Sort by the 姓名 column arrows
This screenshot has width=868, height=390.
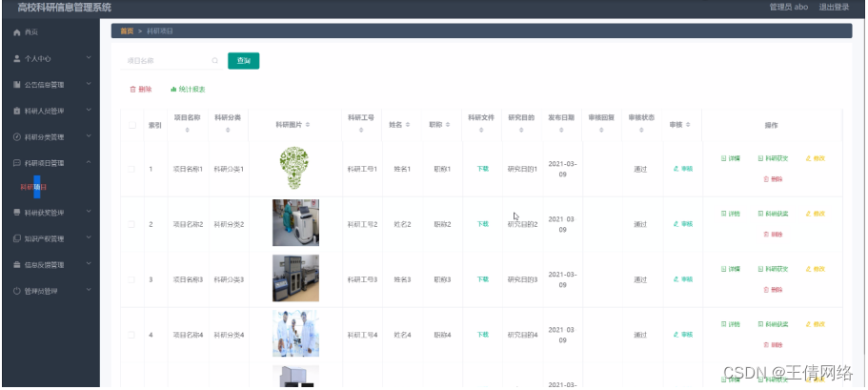point(408,125)
